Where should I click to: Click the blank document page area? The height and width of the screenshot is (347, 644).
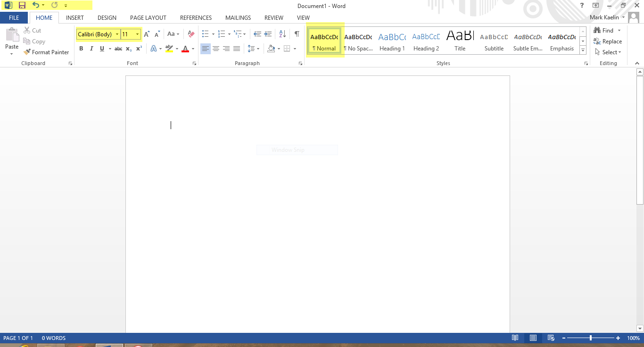[317, 212]
